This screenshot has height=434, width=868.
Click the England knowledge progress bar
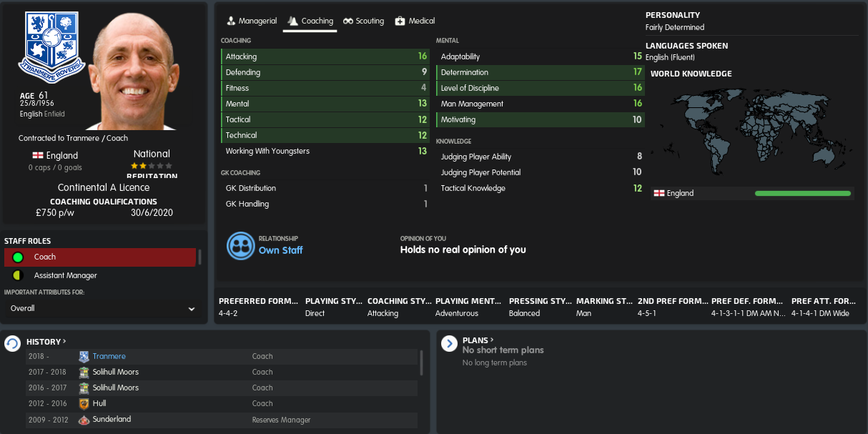click(x=803, y=193)
